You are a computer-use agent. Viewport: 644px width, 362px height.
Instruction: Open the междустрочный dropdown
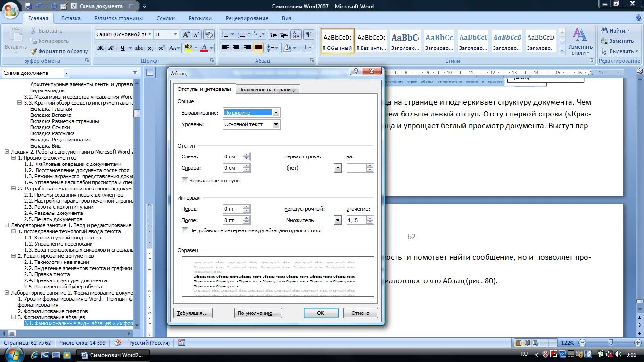click(x=338, y=220)
